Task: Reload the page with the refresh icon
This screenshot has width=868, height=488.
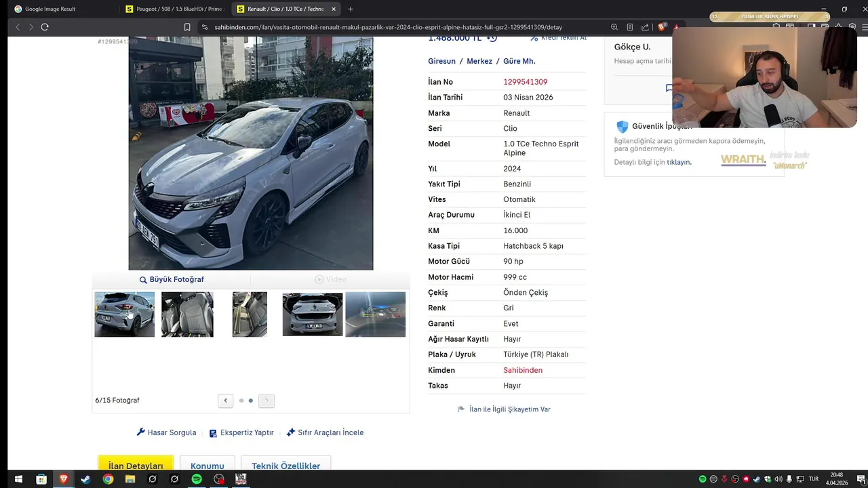Action: (x=45, y=27)
